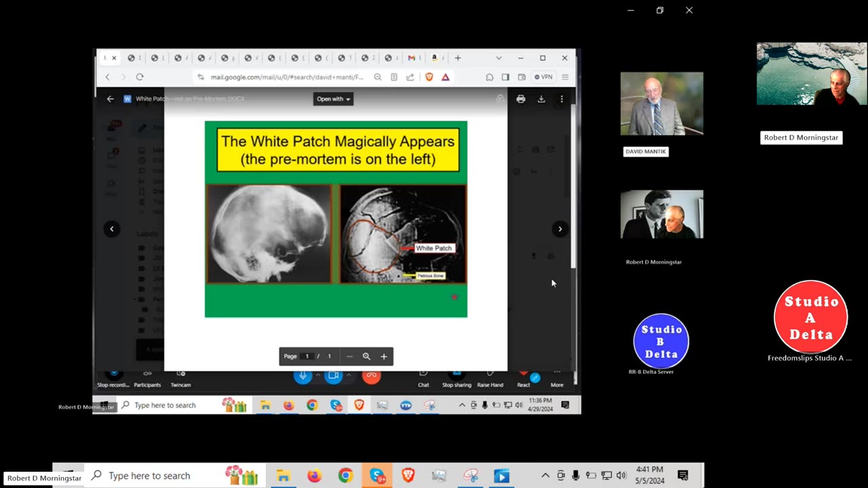Image resolution: width=868 pixels, height=488 pixels.
Task: Click the magnifier zoom reset icon
Action: pos(366,357)
